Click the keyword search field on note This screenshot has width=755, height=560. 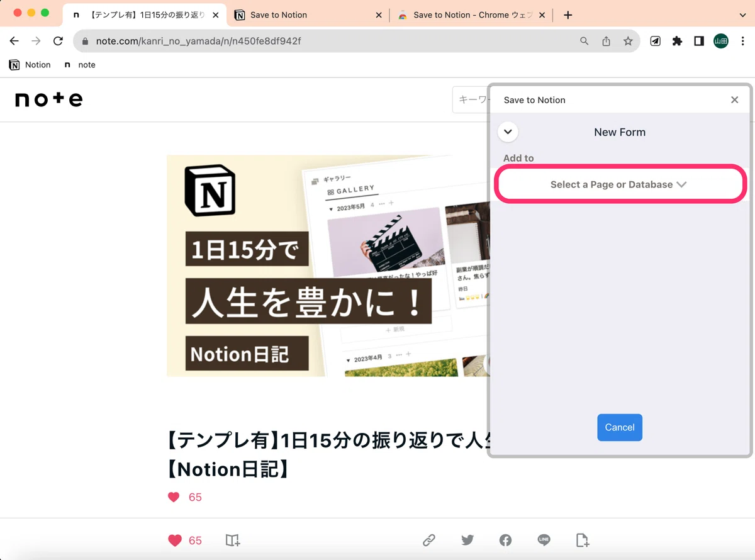[471, 100]
